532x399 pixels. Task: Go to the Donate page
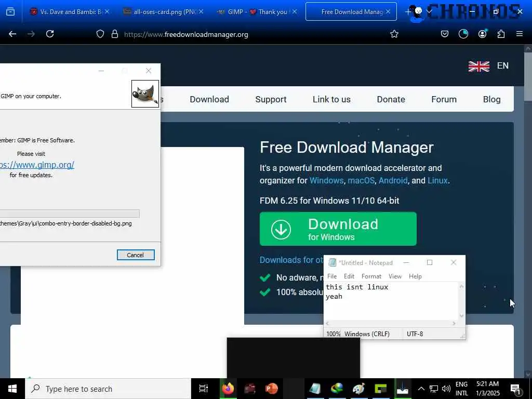[391, 99]
